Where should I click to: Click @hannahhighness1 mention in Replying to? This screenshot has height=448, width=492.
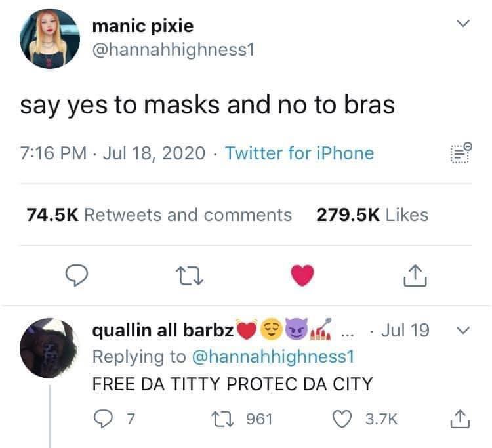pos(273,357)
